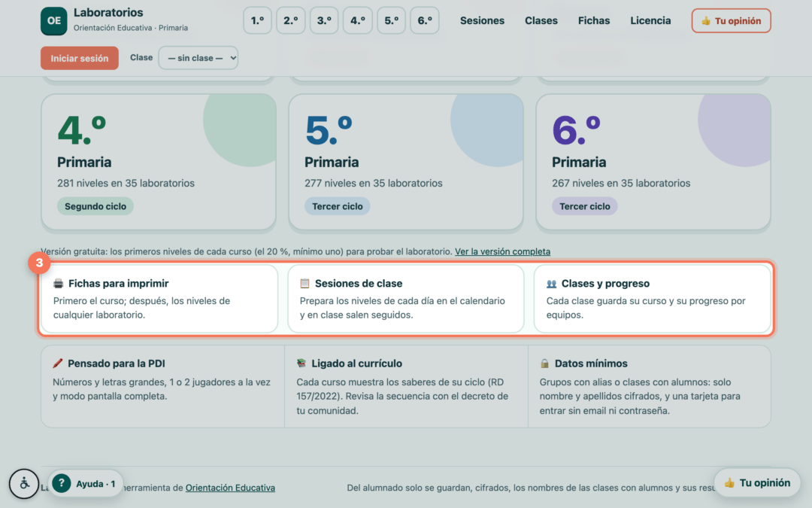Viewport: 812px width, 508px height.
Task: Open the Sesiones menu item
Action: tap(482, 21)
